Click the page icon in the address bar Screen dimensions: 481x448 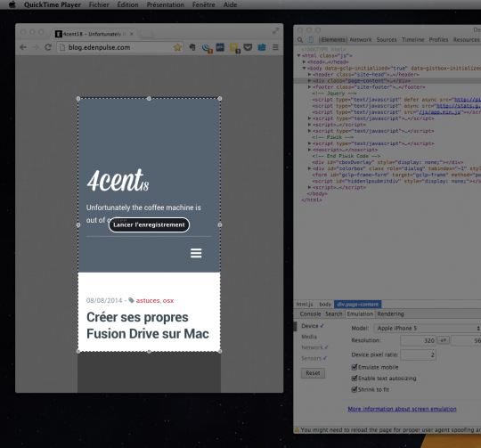62,47
